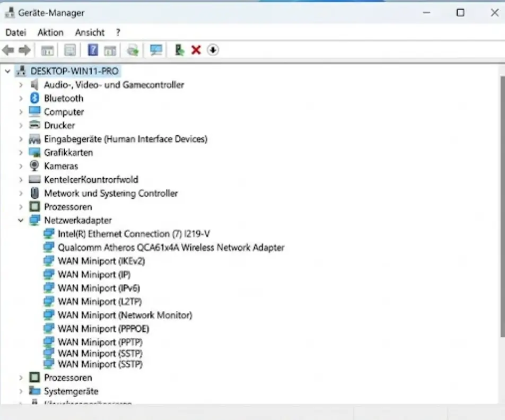Expand the Kameras category
The image size is (505, 420).
coord(21,166)
